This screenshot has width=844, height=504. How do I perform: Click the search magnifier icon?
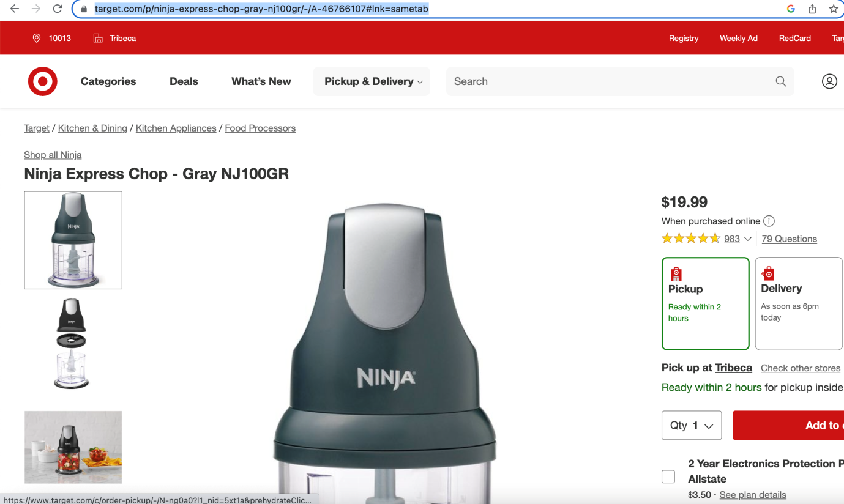(x=781, y=81)
